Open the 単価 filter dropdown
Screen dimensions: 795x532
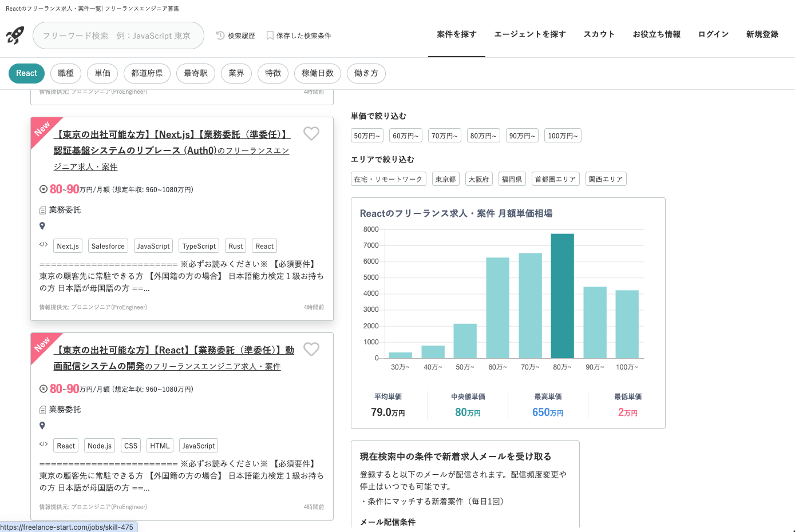pyautogui.click(x=102, y=73)
